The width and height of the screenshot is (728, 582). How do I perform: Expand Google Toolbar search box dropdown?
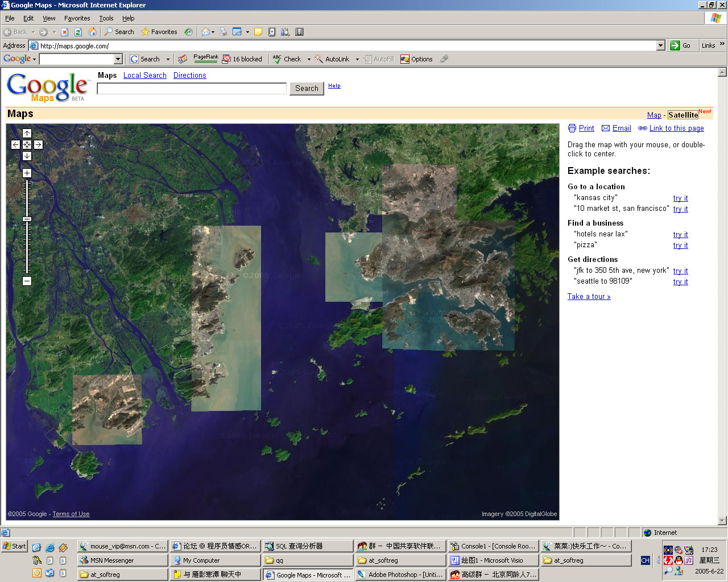pyautogui.click(x=118, y=59)
